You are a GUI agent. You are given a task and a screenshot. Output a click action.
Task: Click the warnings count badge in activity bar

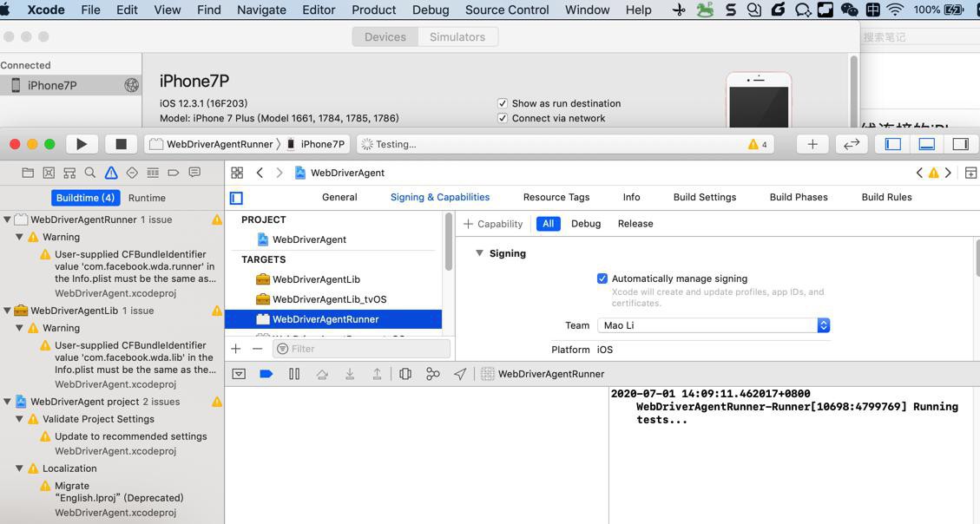[x=757, y=144]
